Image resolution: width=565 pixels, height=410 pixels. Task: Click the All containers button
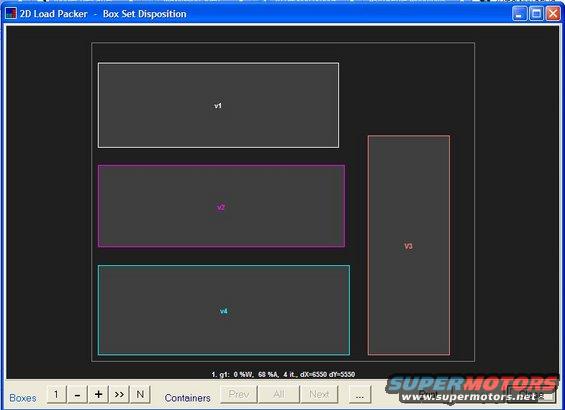279,395
